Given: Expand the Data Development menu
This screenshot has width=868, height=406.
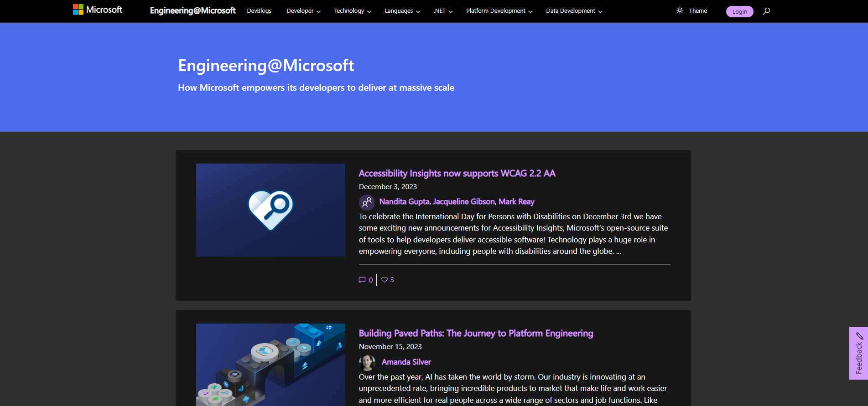Looking at the screenshot, I should click(574, 11).
